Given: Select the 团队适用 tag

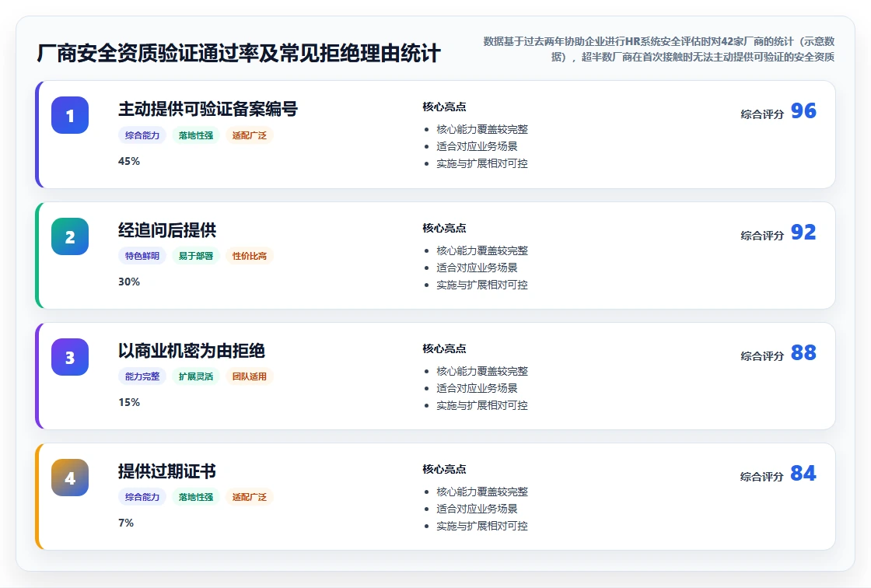Looking at the screenshot, I should point(250,376).
